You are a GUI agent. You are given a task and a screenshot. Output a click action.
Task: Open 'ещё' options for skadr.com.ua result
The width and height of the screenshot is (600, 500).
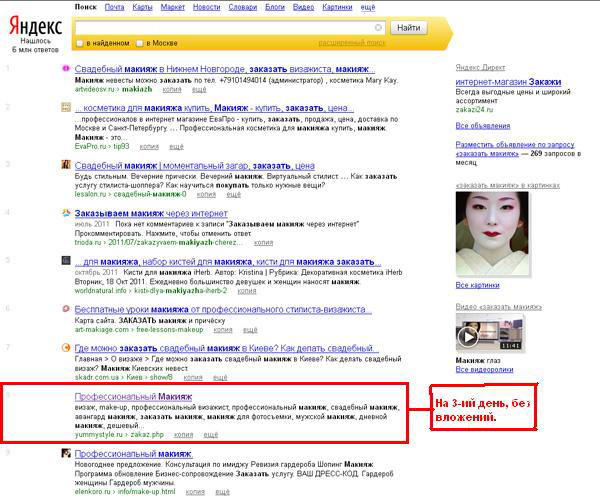[220, 377]
